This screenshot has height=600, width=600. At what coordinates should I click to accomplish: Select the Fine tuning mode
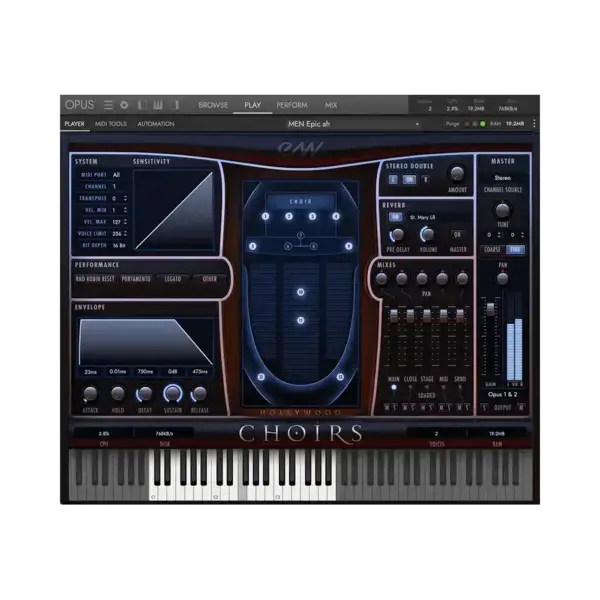[x=515, y=249]
